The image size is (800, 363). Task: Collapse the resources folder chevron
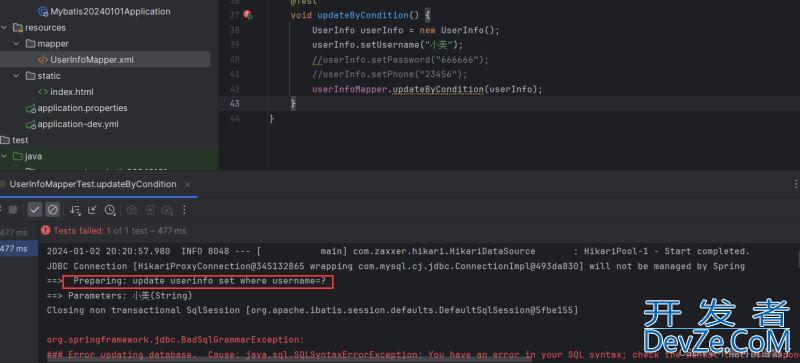(5, 28)
